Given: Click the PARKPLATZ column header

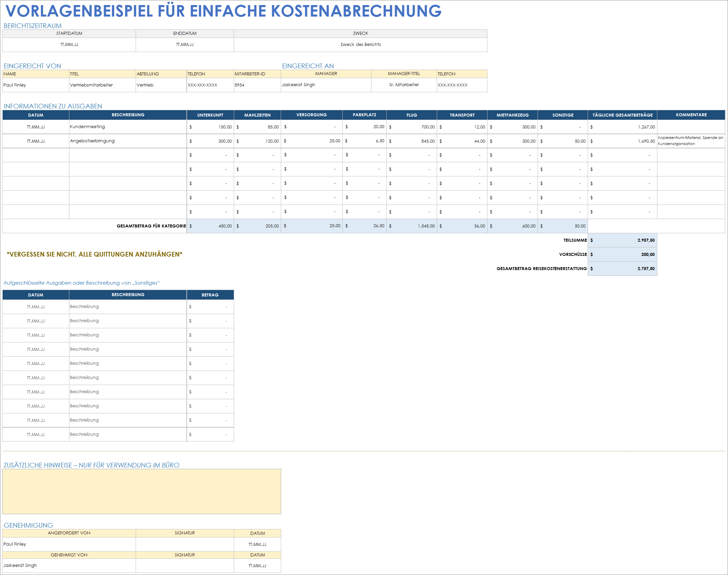Looking at the screenshot, I should coord(364,115).
